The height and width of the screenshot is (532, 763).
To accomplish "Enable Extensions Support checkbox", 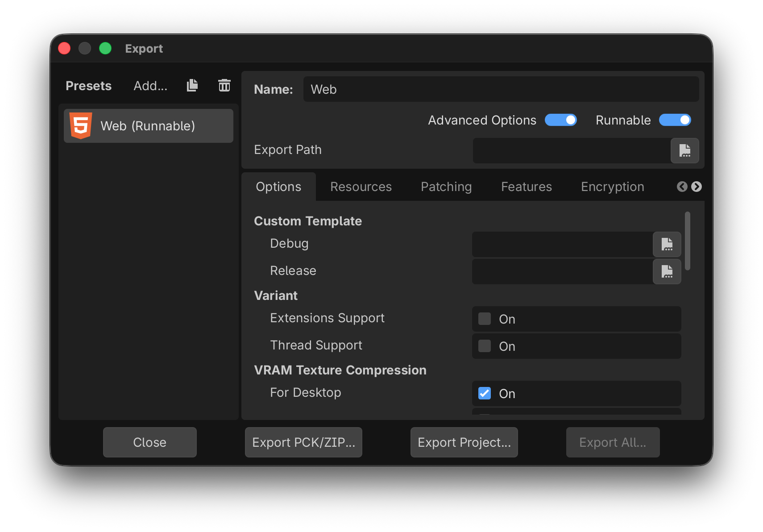I will point(485,319).
